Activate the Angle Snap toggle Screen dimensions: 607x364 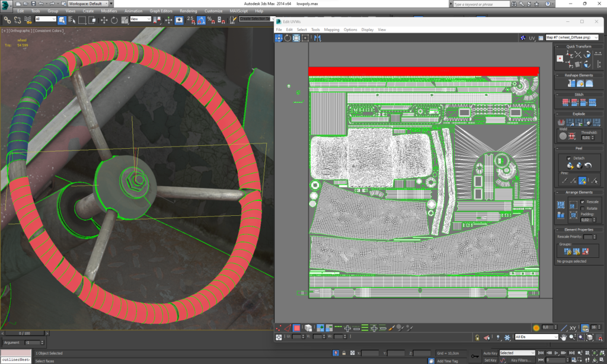[201, 20]
